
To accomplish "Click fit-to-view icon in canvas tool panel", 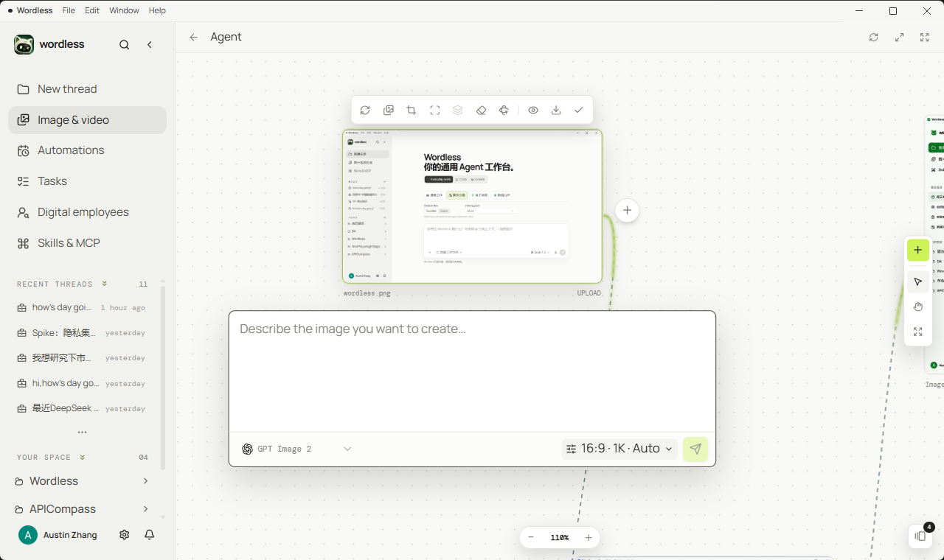I will pyautogui.click(x=918, y=332).
